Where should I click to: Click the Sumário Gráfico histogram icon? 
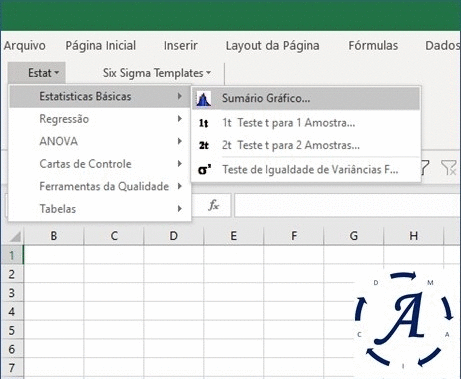203,99
